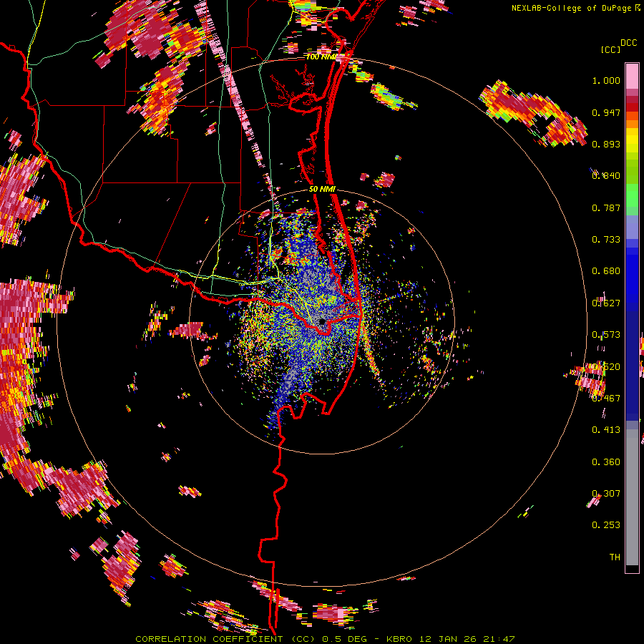This screenshot has height=644, width=644.
Task: Click the gray lower portion of color bar
Action: [632, 497]
